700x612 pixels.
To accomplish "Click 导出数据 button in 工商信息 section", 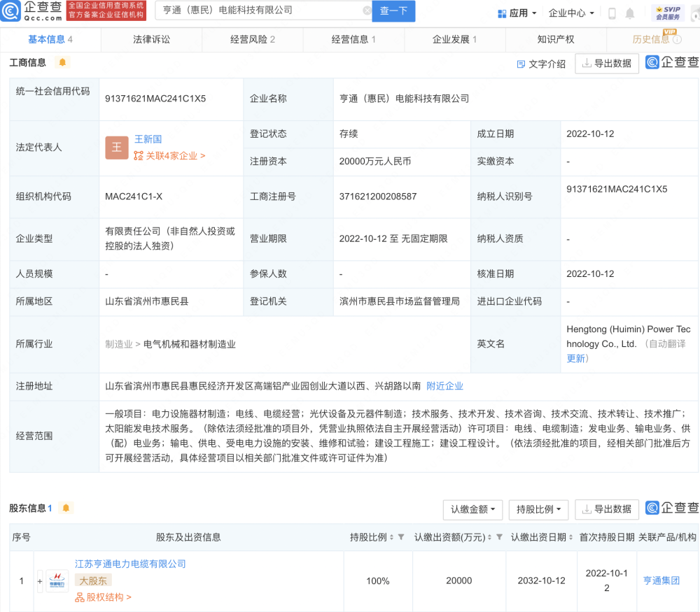I will pos(607,64).
